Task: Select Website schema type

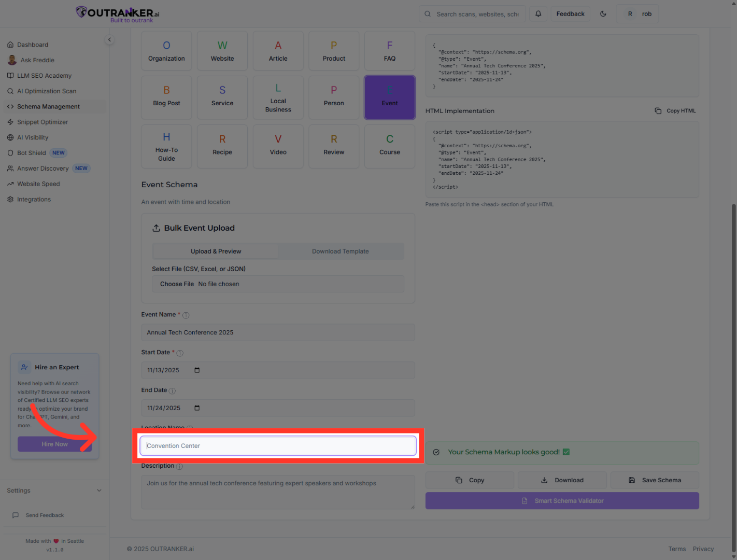Action: tap(222, 51)
